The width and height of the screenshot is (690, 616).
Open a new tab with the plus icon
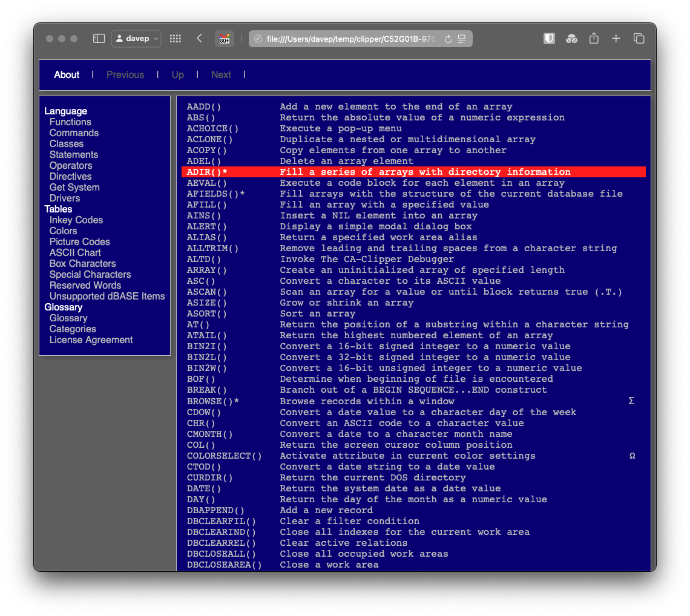point(616,38)
